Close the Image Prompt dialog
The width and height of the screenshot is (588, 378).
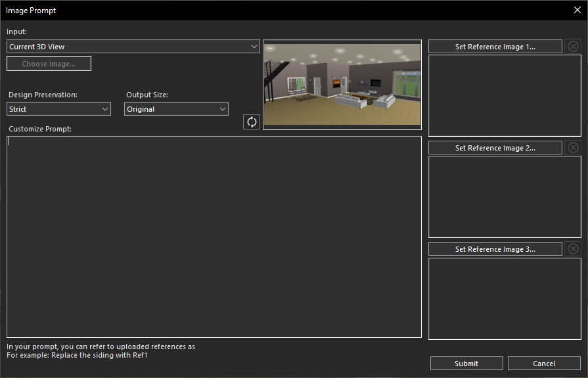(577, 10)
